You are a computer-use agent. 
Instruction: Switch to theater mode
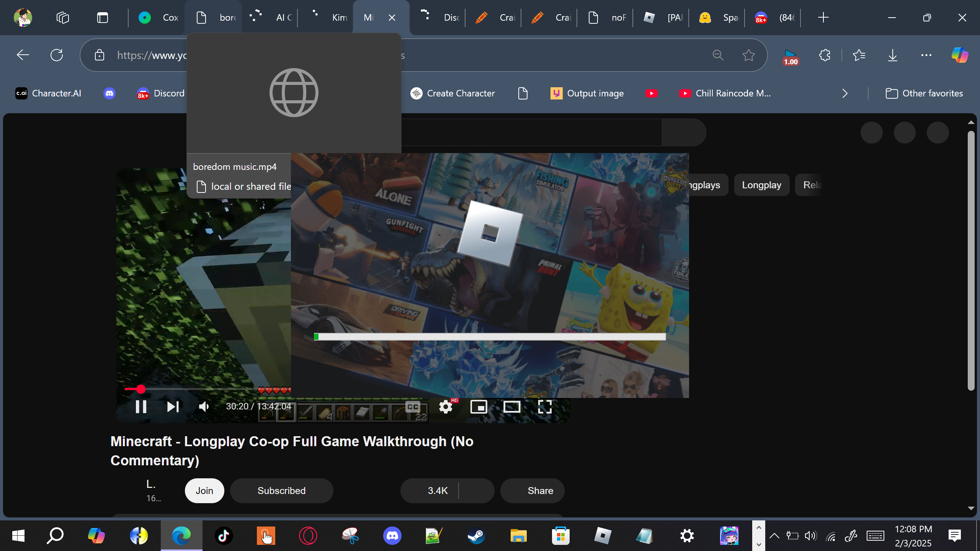511,406
